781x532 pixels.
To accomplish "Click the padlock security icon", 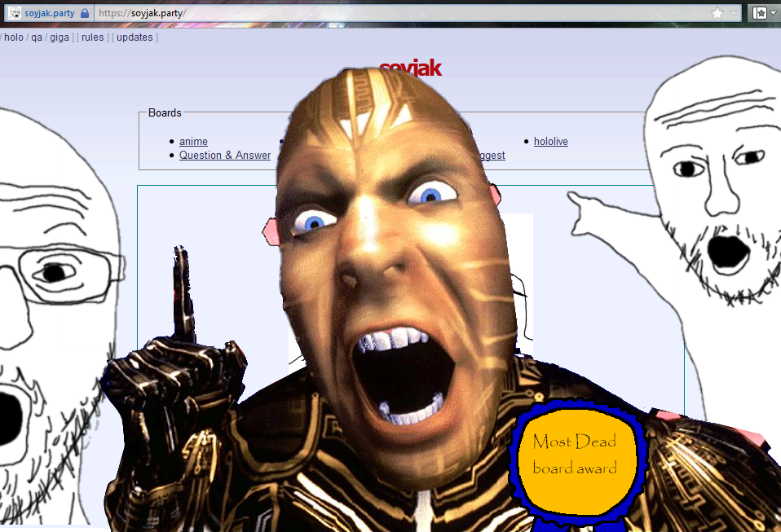I will pyautogui.click(x=85, y=13).
